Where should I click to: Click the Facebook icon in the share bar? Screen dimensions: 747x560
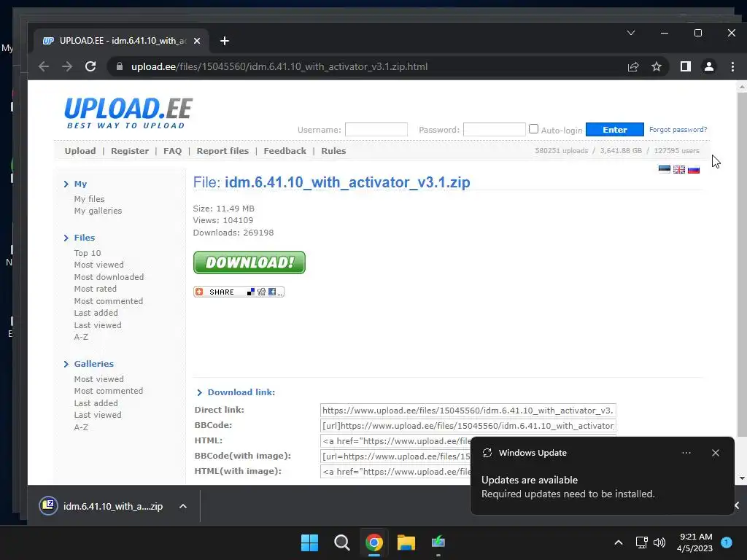click(x=272, y=292)
